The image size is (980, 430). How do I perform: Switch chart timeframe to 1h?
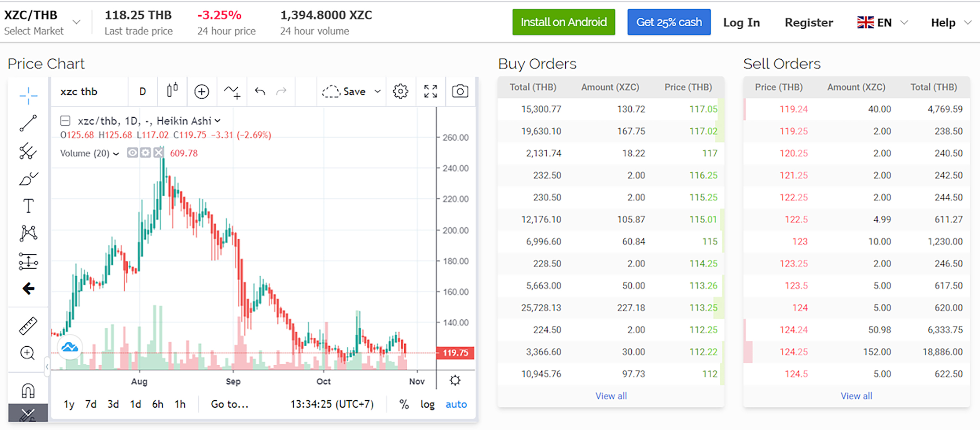[180, 404]
